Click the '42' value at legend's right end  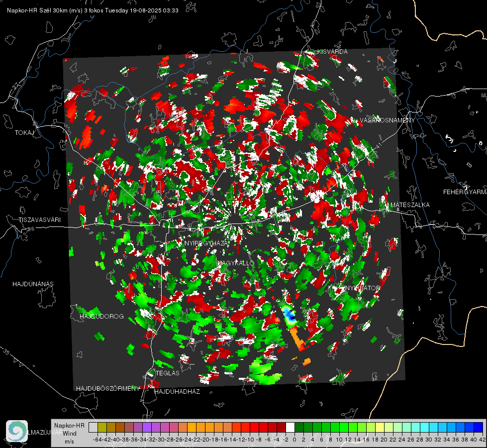pyautogui.click(x=483, y=440)
